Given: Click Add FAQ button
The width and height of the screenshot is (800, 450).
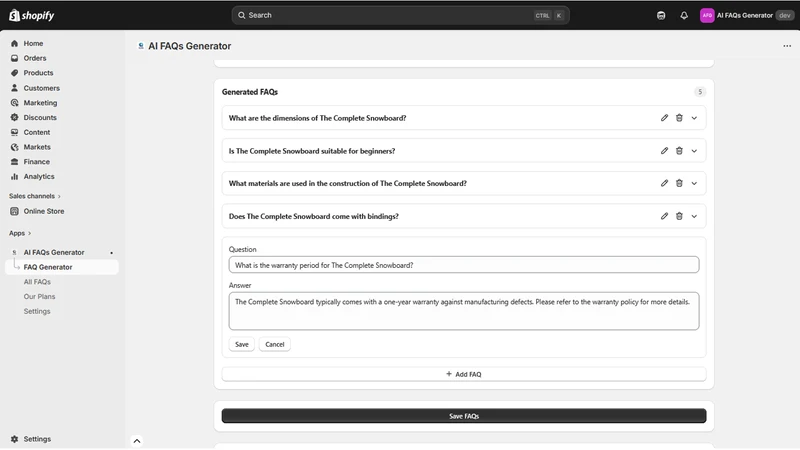Looking at the screenshot, I should click(464, 374).
